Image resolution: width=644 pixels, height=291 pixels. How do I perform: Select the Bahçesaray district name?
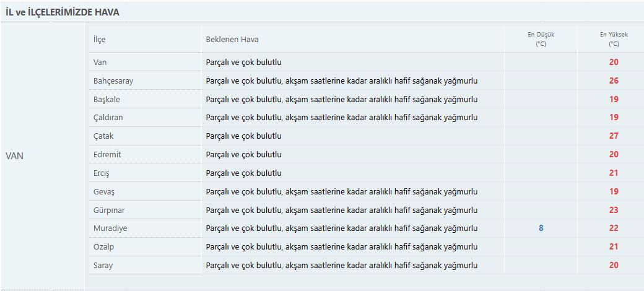point(113,81)
